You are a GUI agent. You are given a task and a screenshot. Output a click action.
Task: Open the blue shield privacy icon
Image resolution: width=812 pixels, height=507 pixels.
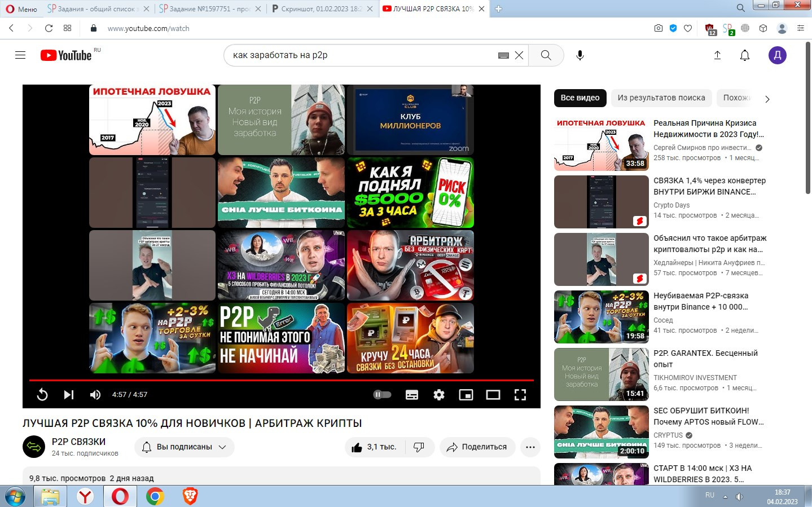click(x=673, y=28)
